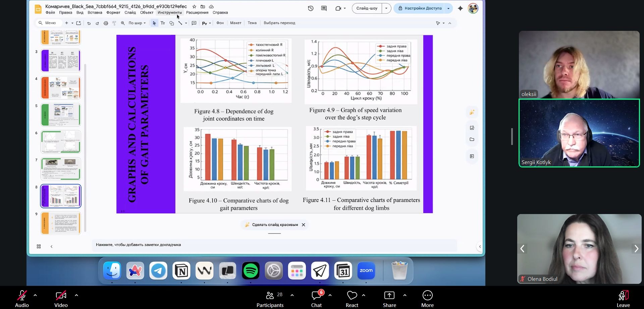The image size is (644, 309).
Task: Star the presentation document
Action: (194, 6)
